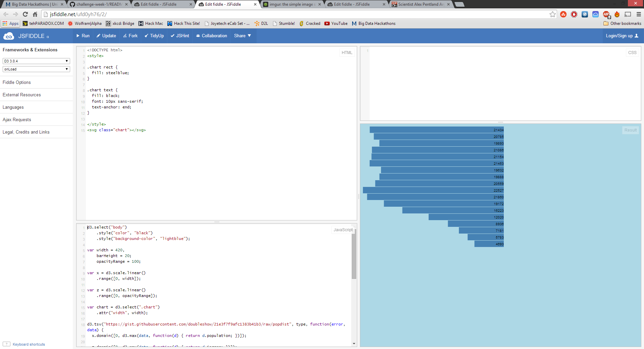Open tehPARADOX.COM bookmark
The image size is (644, 349).
(43, 23)
